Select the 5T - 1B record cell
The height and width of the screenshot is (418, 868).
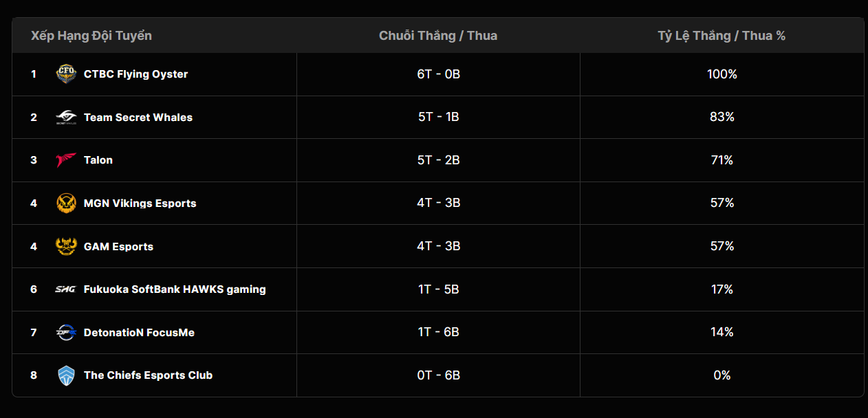(438, 117)
